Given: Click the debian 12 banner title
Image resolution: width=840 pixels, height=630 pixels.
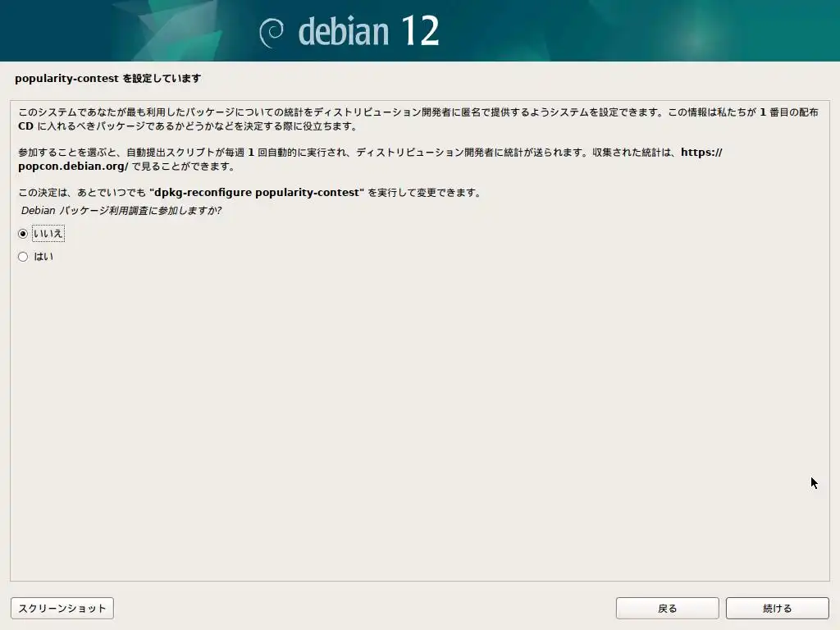Looking at the screenshot, I should [x=368, y=31].
